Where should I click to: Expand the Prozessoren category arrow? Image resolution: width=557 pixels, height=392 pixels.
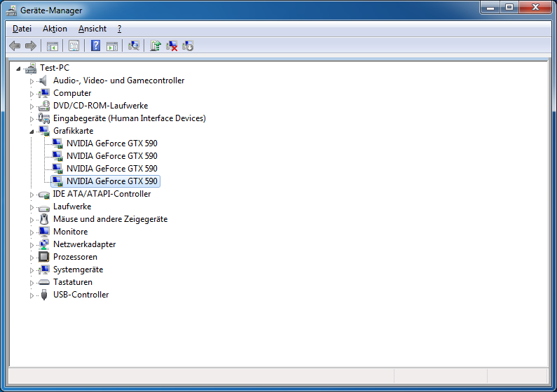(x=32, y=258)
